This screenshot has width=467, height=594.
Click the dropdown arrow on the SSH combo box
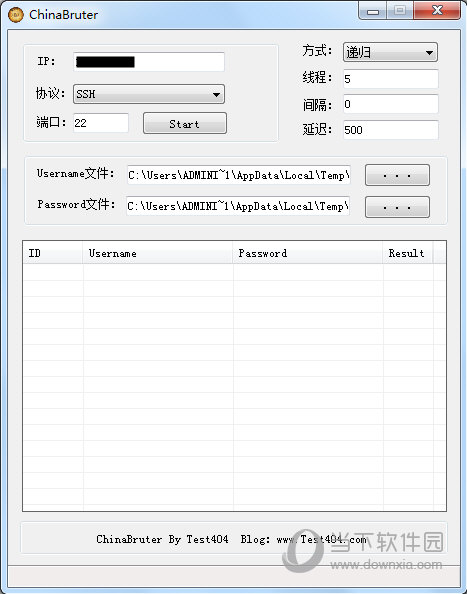pos(216,94)
